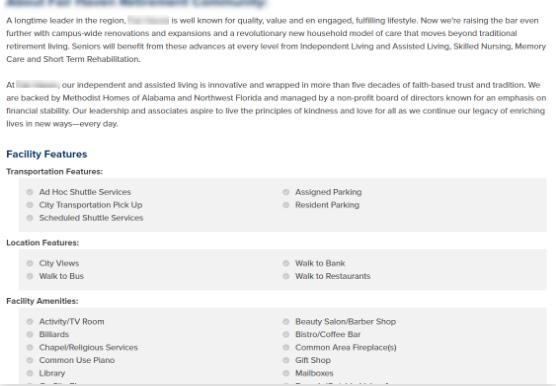
Task: Click the bullet next to Walk to Bank
Action: click(286, 263)
